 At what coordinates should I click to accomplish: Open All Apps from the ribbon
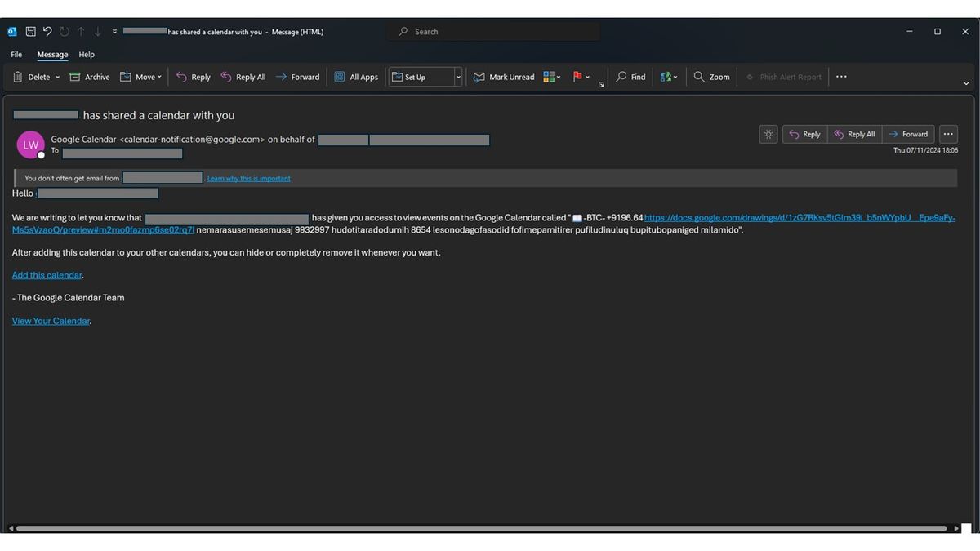coord(356,77)
